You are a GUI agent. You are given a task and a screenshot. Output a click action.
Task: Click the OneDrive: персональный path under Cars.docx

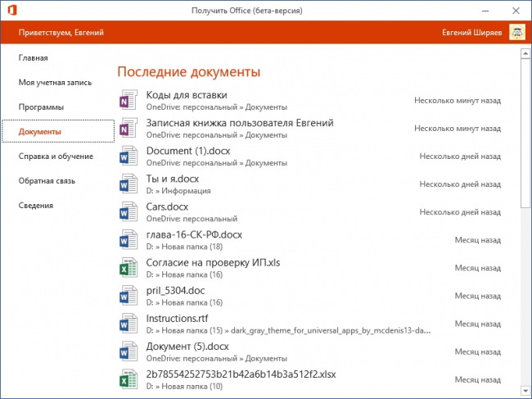(192, 219)
